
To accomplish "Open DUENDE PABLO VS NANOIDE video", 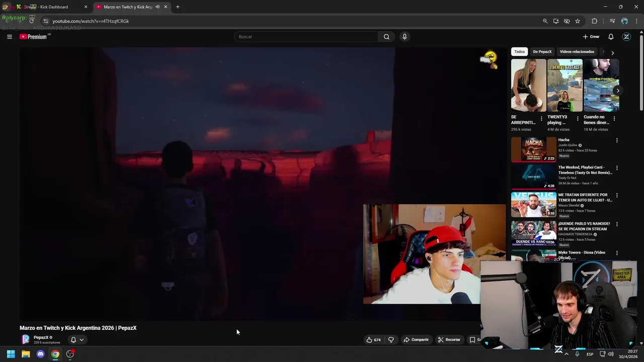I will (584, 226).
